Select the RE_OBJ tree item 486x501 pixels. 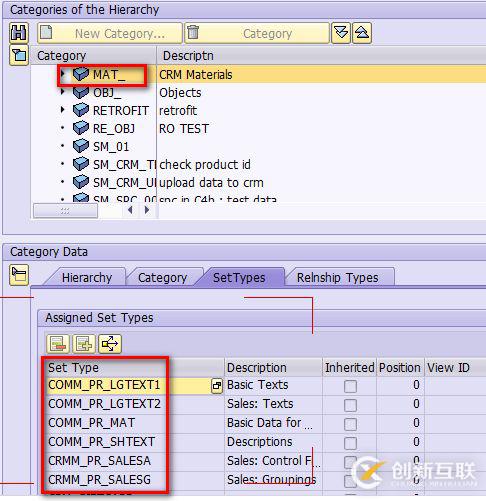114,129
